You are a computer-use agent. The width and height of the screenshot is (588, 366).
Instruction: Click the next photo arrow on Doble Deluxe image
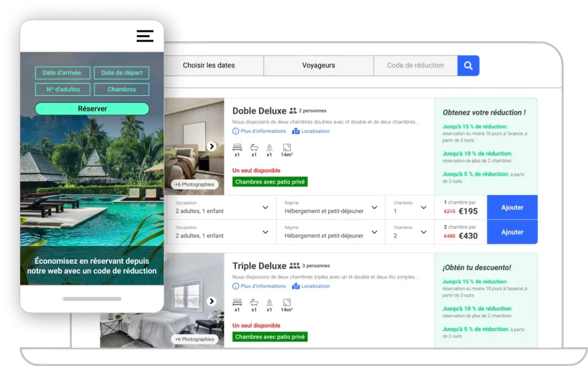(x=212, y=146)
